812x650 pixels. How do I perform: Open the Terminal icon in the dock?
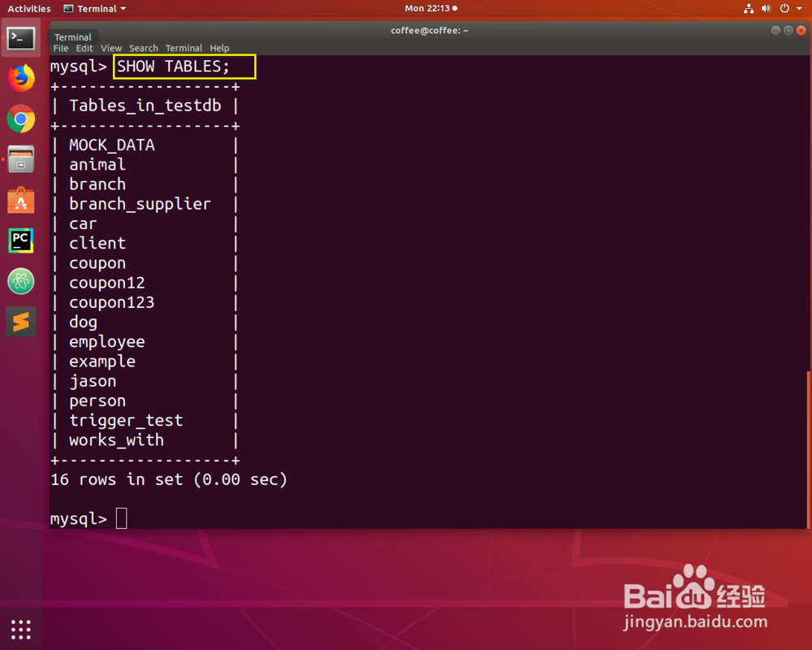(x=21, y=38)
